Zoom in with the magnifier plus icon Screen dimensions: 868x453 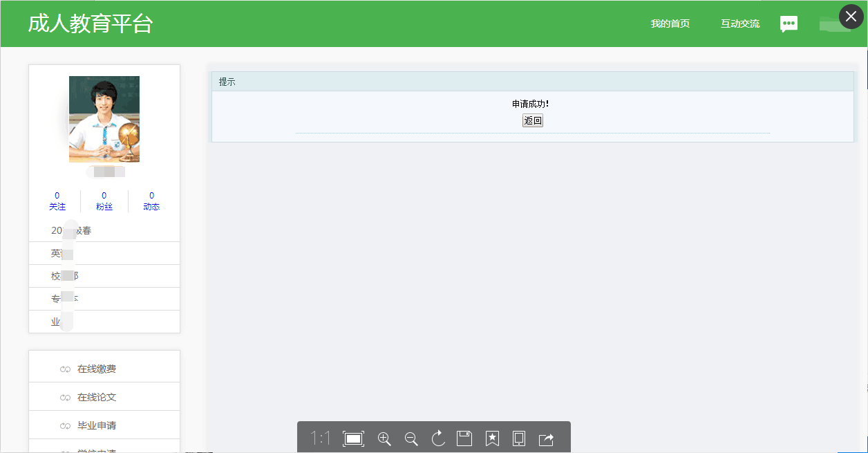384,438
